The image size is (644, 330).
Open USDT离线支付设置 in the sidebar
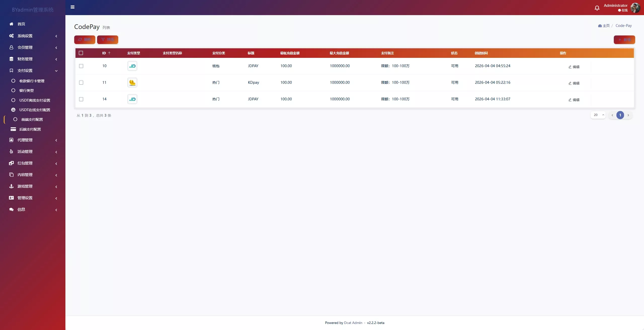[35, 100]
